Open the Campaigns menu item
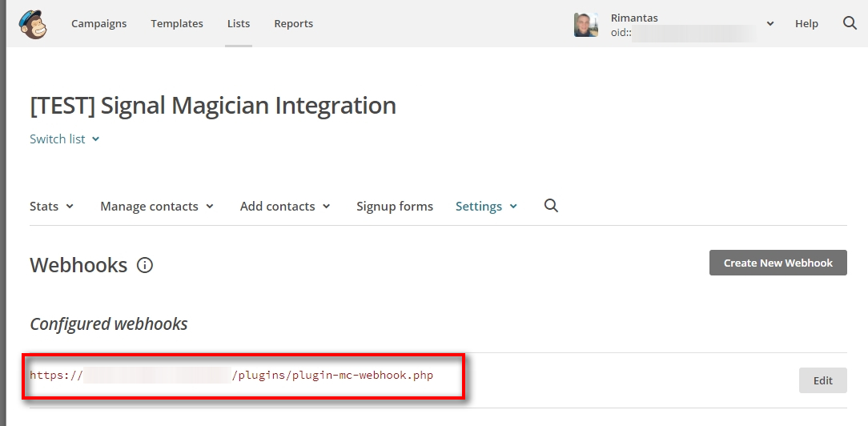Image resolution: width=868 pixels, height=426 pixels. tap(98, 24)
